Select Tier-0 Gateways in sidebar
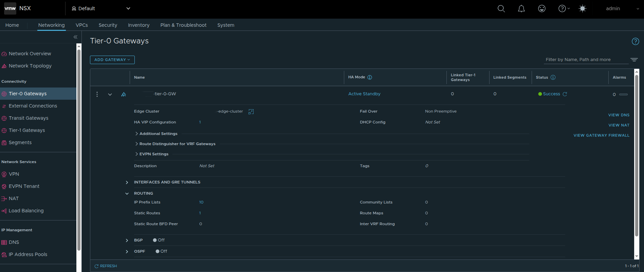The height and width of the screenshot is (272, 644). point(38,94)
